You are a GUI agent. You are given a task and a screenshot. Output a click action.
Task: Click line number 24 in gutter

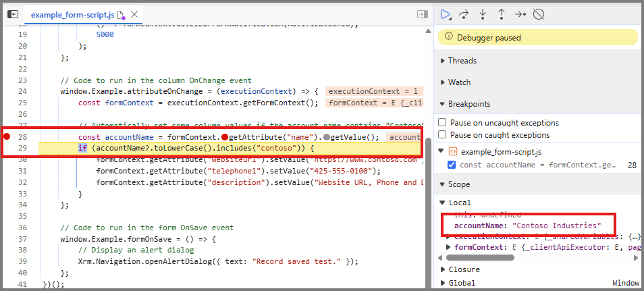coord(22,91)
